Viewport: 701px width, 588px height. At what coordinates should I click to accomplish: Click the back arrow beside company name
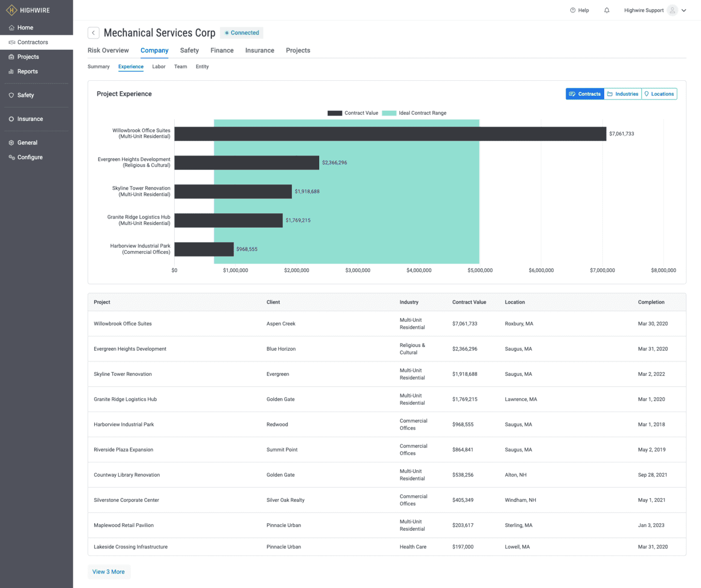coord(94,33)
